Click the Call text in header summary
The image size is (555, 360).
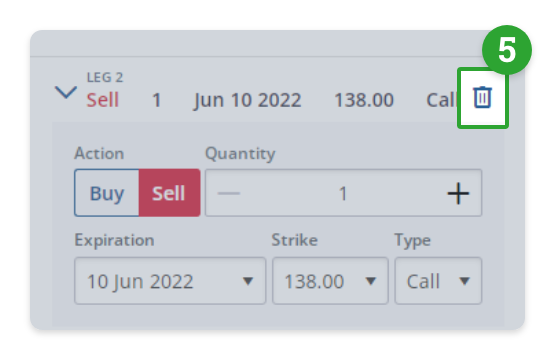click(442, 100)
